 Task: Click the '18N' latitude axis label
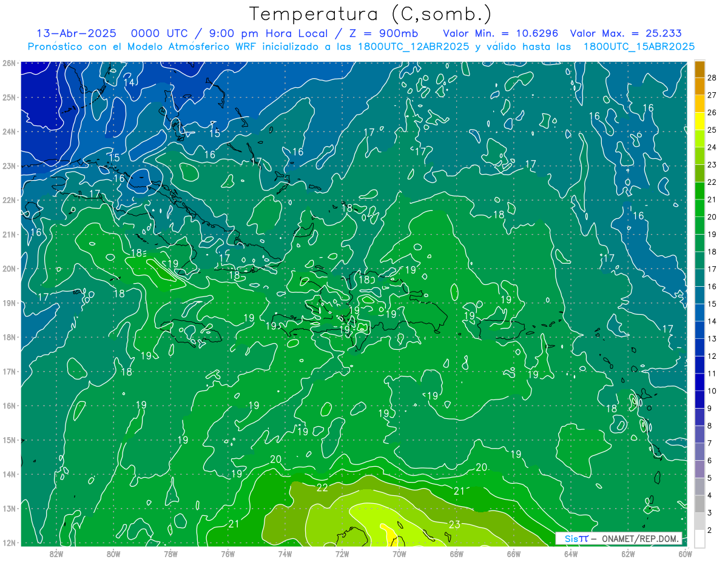[x=9, y=337]
